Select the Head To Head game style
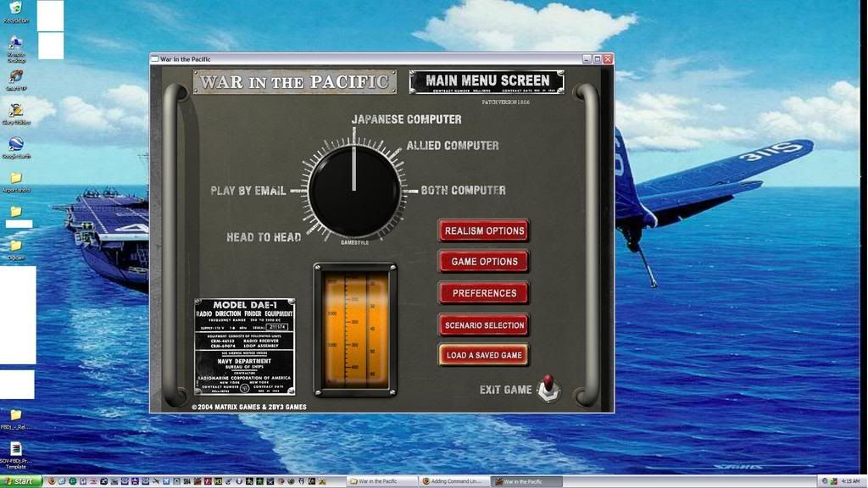Viewport: 868px width, 488px height. coord(264,237)
